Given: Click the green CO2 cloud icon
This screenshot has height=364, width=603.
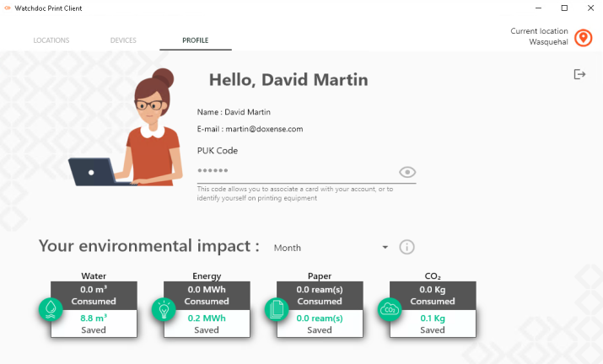Looking at the screenshot, I should tap(390, 309).
